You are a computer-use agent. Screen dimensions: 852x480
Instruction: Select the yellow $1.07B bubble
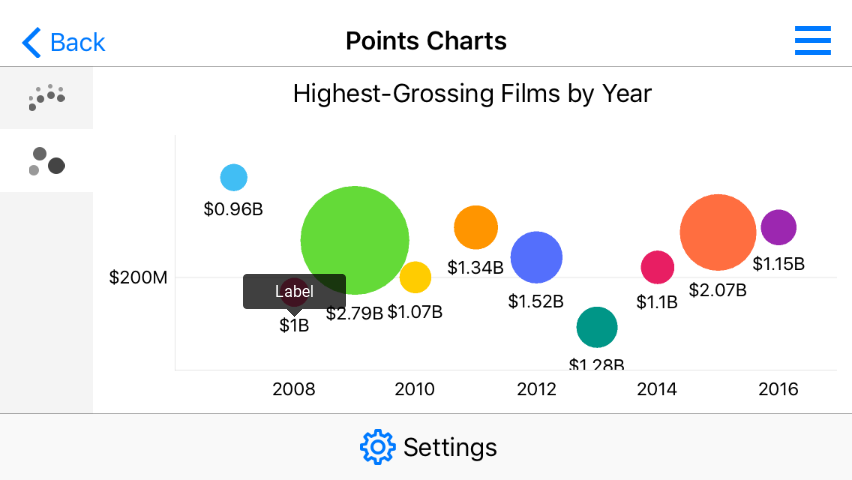415,277
